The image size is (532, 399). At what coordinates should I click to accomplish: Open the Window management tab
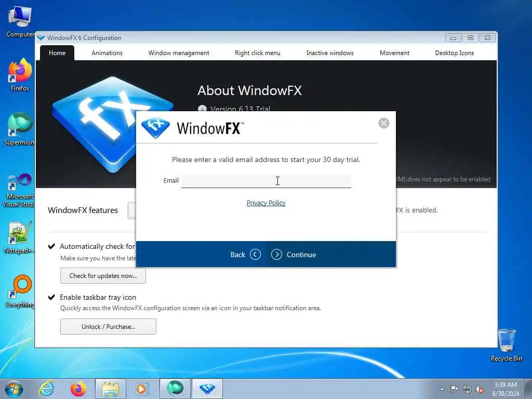(179, 53)
